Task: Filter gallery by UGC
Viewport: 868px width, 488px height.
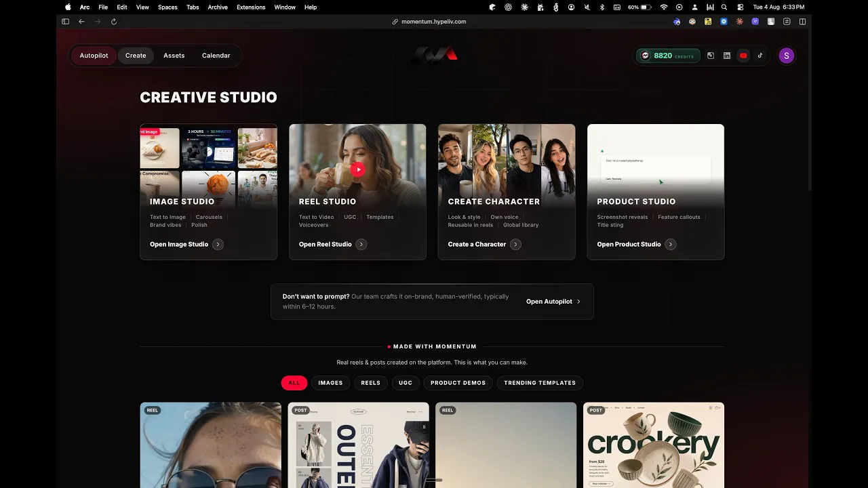Action: (406, 383)
